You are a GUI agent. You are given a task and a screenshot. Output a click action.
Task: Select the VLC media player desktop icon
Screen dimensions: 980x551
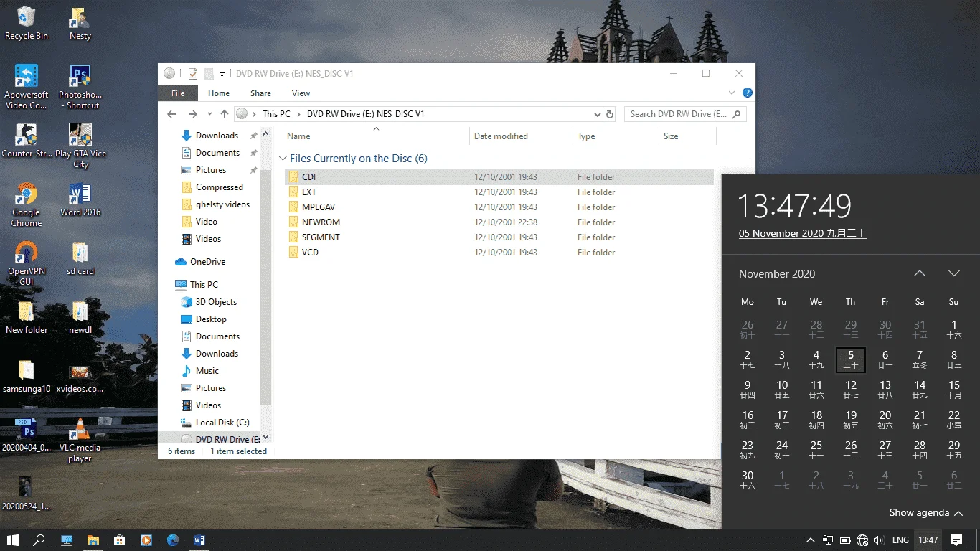point(80,440)
